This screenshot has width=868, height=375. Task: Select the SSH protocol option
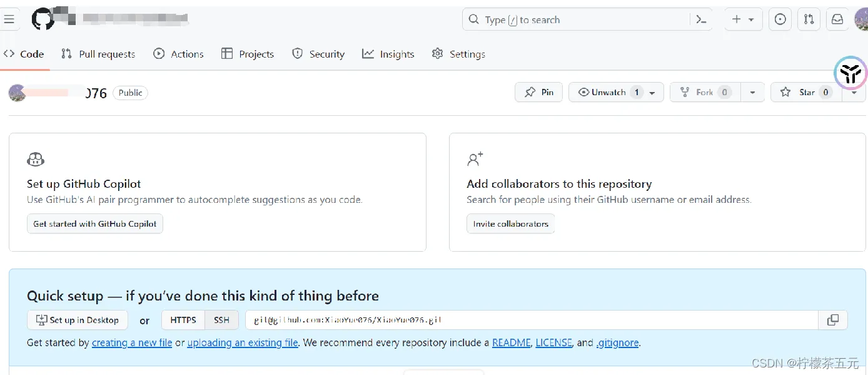click(x=221, y=320)
